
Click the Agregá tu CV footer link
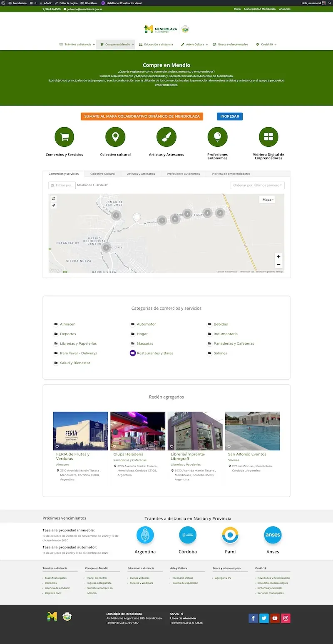tap(223, 578)
